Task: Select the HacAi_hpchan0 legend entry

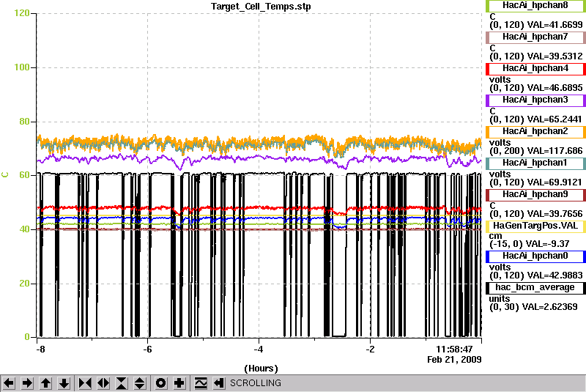Action: point(535,256)
